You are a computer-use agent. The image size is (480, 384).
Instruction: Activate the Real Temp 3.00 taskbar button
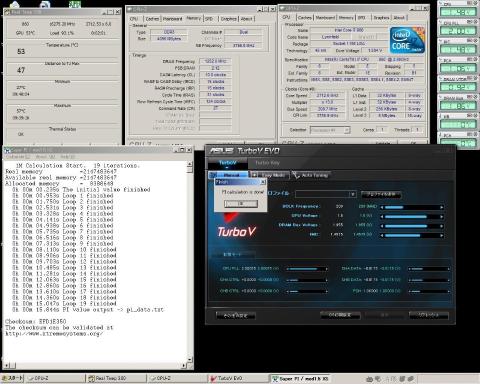(x=116, y=379)
